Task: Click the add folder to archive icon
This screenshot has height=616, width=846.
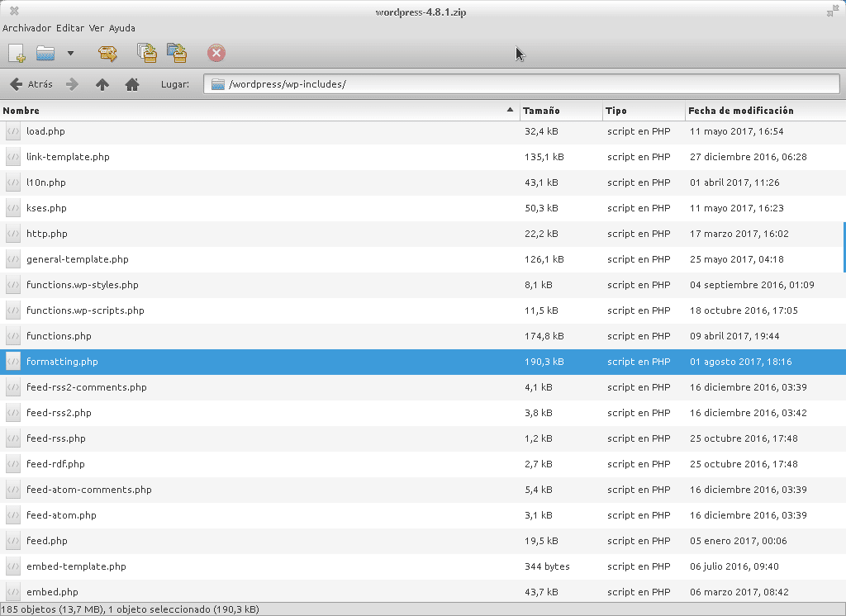Action: (x=176, y=54)
